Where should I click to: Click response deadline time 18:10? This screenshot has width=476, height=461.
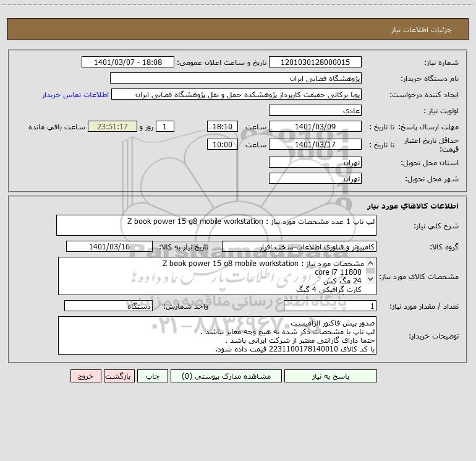click(222, 126)
